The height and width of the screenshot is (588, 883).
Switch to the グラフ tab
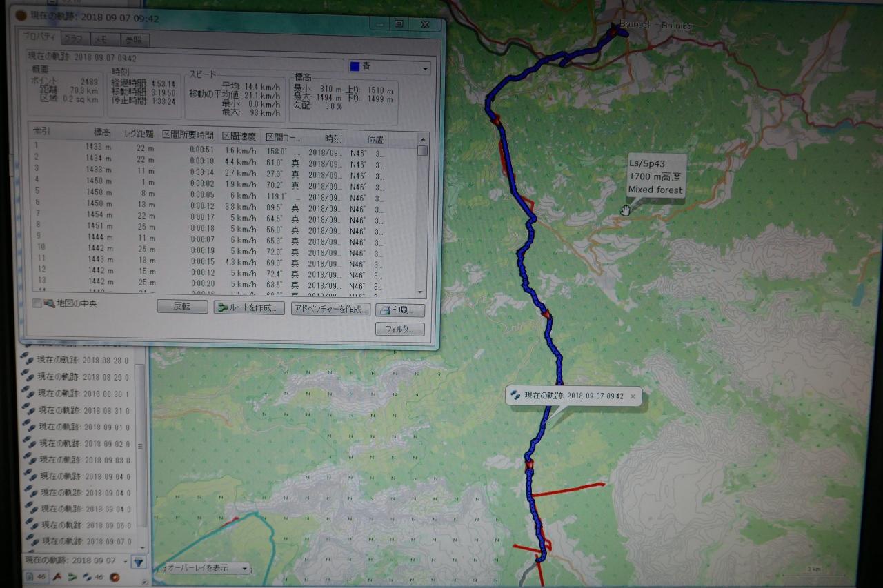(x=73, y=39)
